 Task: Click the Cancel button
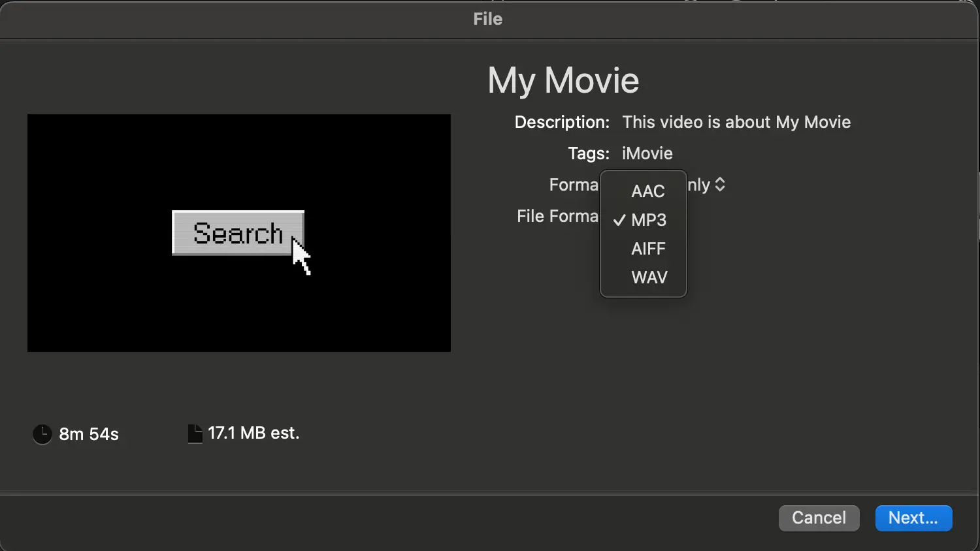click(x=819, y=518)
